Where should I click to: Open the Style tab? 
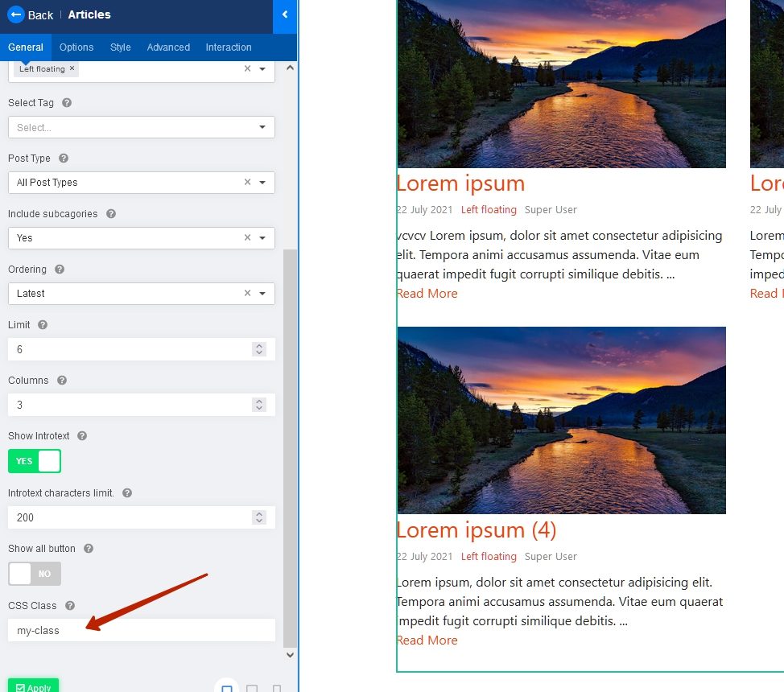pos(121,47)
